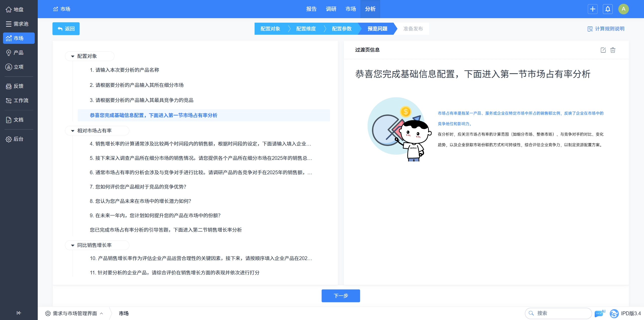Collapse the 相对市场占有率 section
This screenshot has width=644, height=320.
(x=73, y=131)
